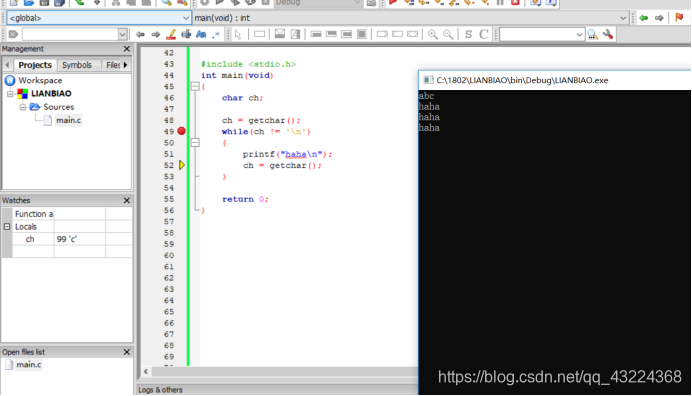Jump forward with the gray arrow

tap(659, 18)
